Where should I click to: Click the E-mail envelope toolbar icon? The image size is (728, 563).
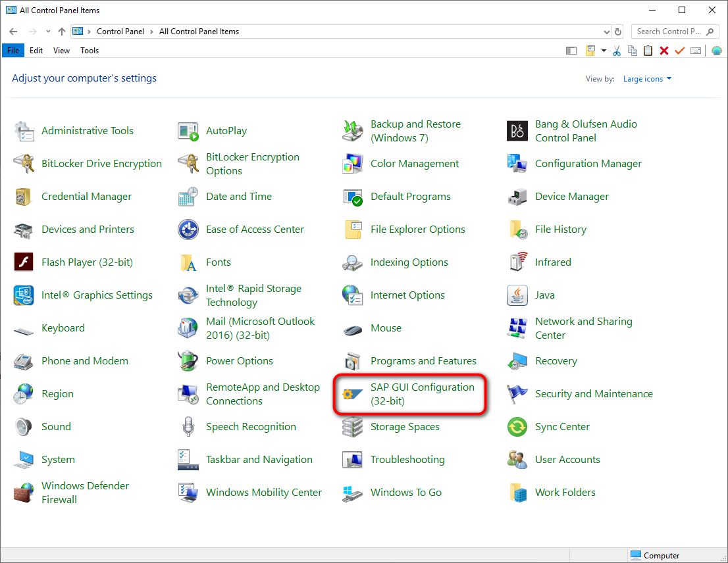coord(696,51)
